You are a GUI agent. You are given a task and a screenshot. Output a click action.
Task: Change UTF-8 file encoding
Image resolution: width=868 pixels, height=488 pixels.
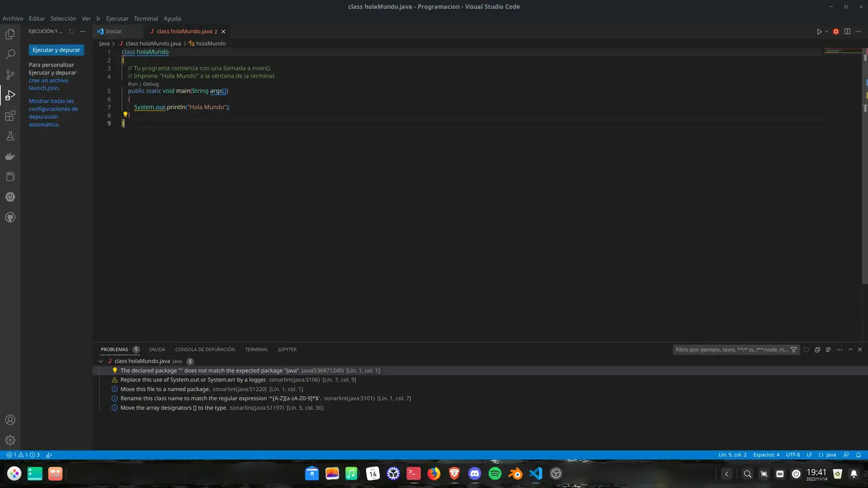click(x=793, y=455)
